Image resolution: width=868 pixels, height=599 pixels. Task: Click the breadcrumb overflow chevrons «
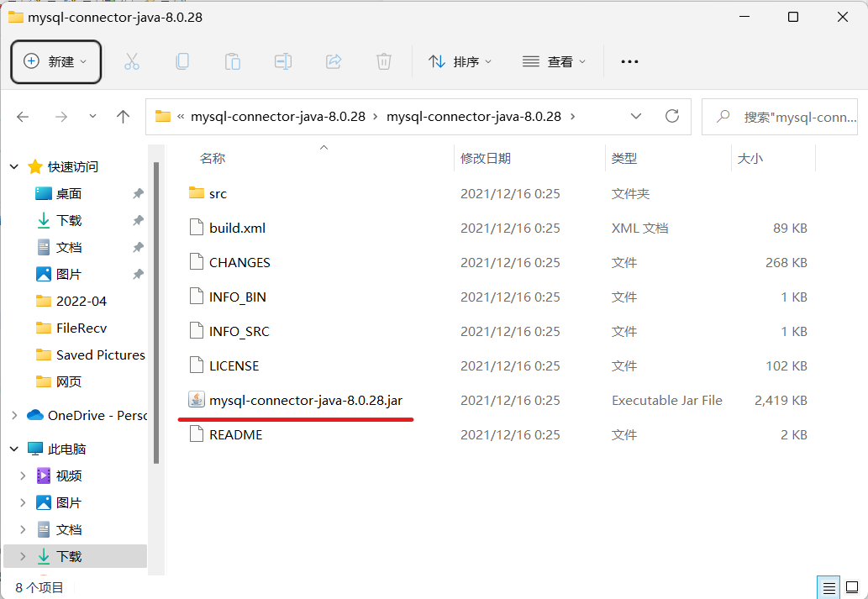point(181,116)
